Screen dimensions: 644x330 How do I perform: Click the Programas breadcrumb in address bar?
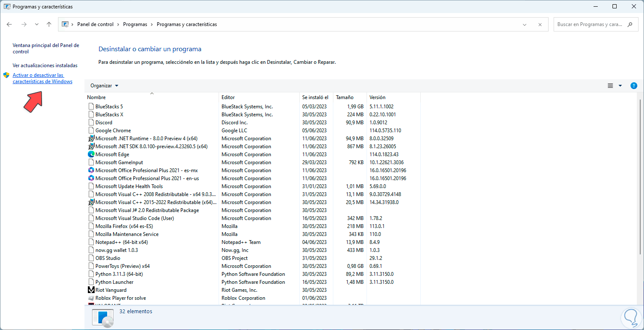135,24
